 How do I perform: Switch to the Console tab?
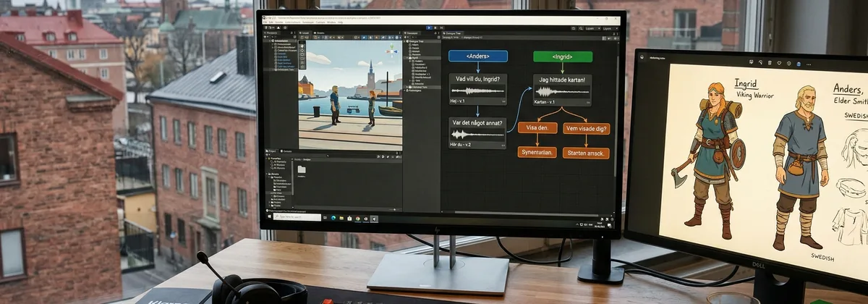tap(286, 151)
